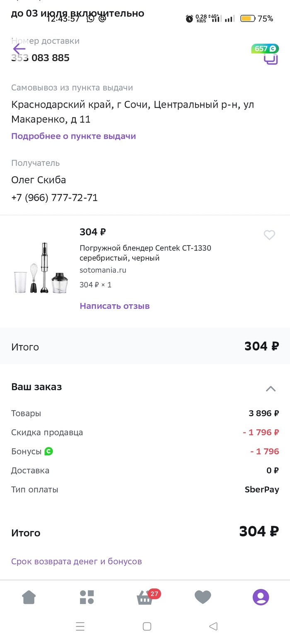Tap the back arrow icon
Image resolution: width=290 pixels, height=644 pixels.
[19, 50]
